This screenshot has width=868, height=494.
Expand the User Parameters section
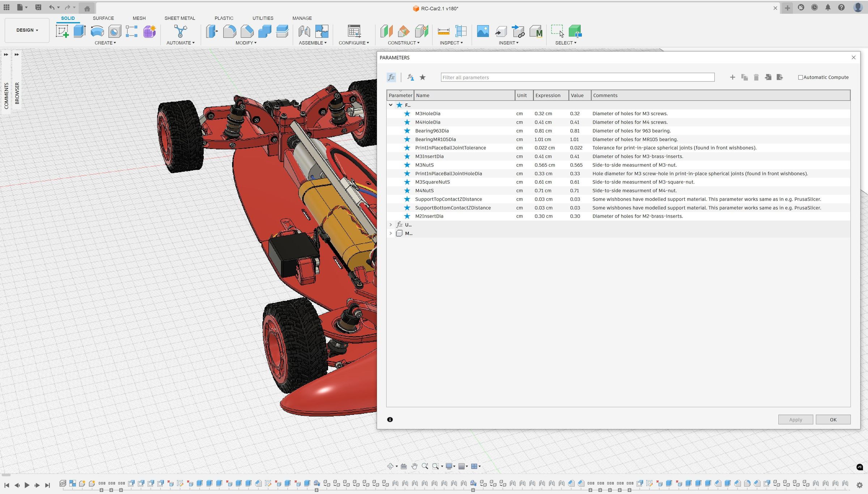[x=391, y=224]
